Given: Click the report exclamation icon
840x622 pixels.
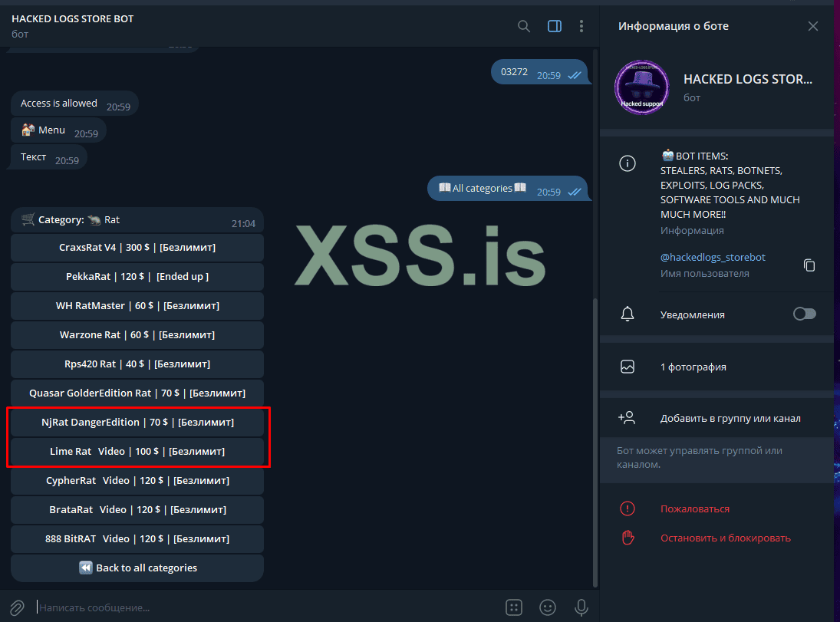Looking at the screenshot, I should pos(628,508).
